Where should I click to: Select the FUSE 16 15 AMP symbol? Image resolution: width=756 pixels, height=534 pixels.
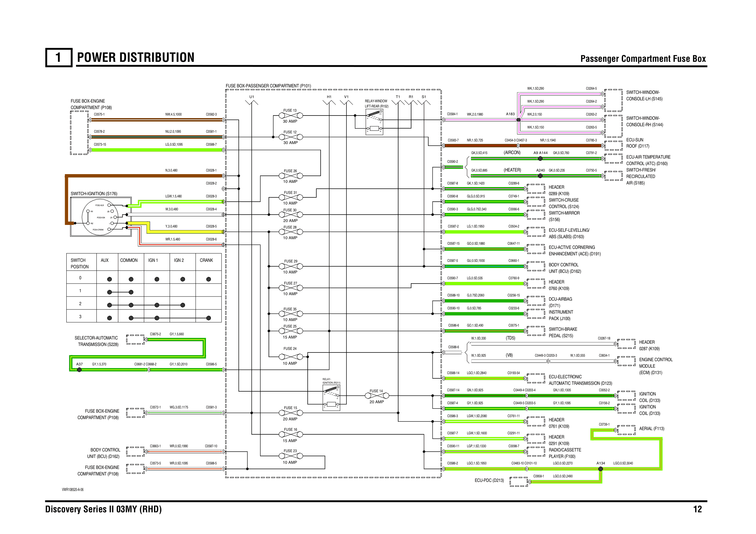click(290, 435)
